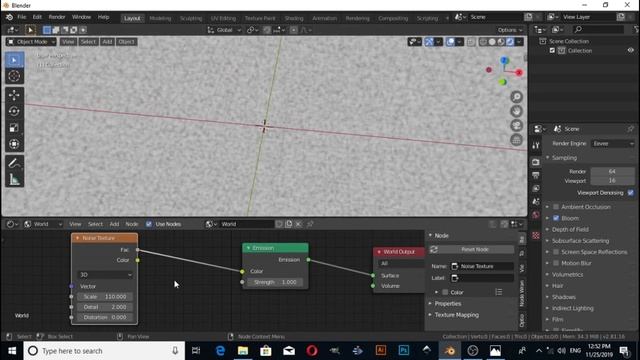The width and height of the screenshot is (640, 360).
Task: Select the Scale tool
Action: (14, 128)
